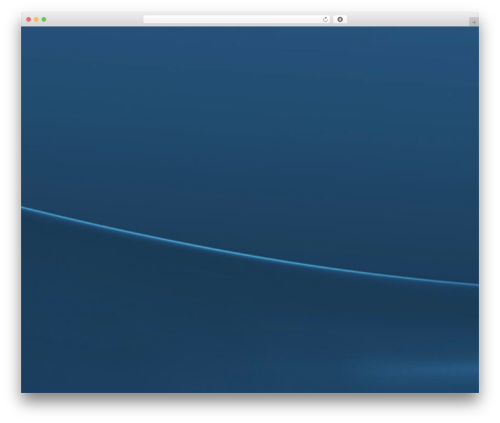This screenshot has width=500, height=423.
Task: Click the yellow traffic light button
Action: click(x=36, y=20)
